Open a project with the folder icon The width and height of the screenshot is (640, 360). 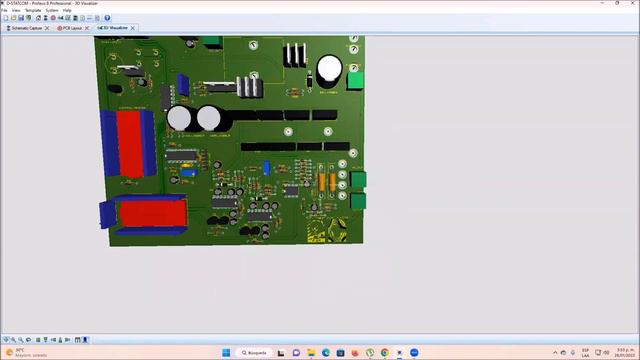(13, 18)
